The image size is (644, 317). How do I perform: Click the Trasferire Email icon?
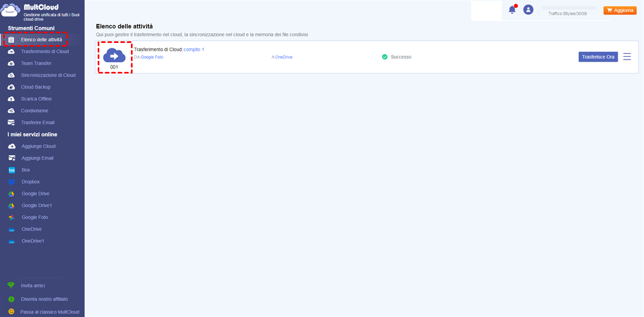coord(11,122)
